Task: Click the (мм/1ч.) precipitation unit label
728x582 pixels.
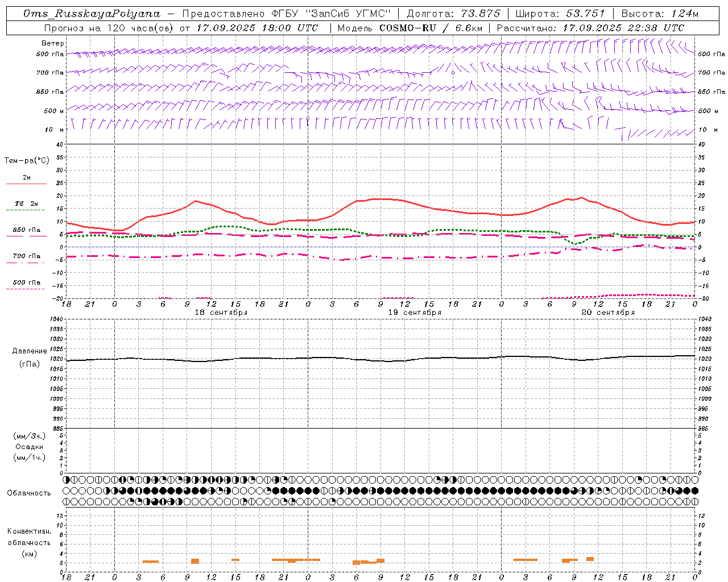Action: click(30, 458)
